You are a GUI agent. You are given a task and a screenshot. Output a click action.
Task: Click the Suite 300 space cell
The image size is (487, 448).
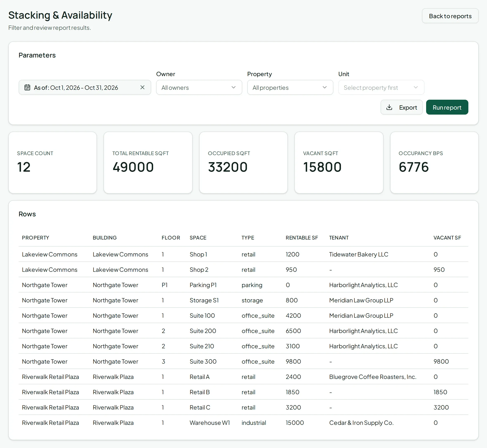[203, 362]
